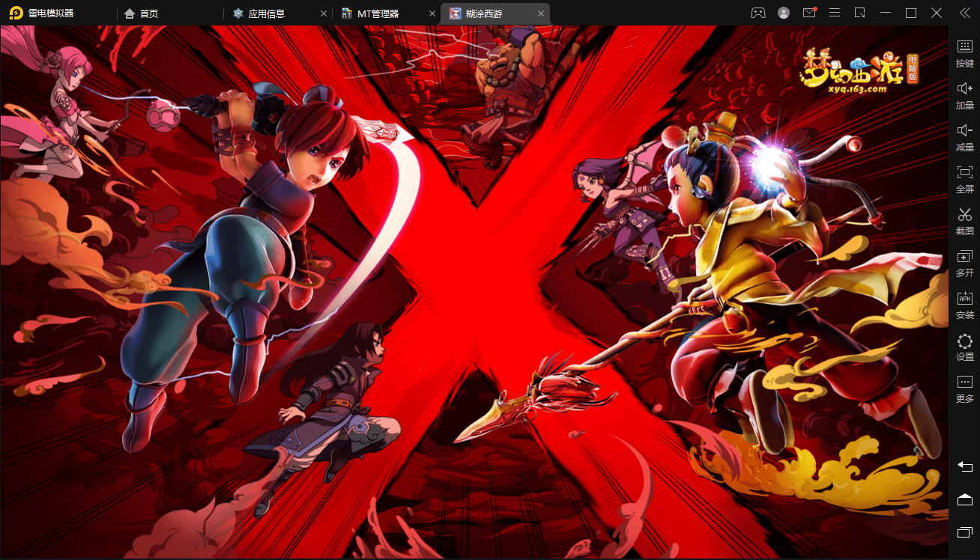
Task: Close the 糊涂西游 tab
Action: (x=539, y=13)
